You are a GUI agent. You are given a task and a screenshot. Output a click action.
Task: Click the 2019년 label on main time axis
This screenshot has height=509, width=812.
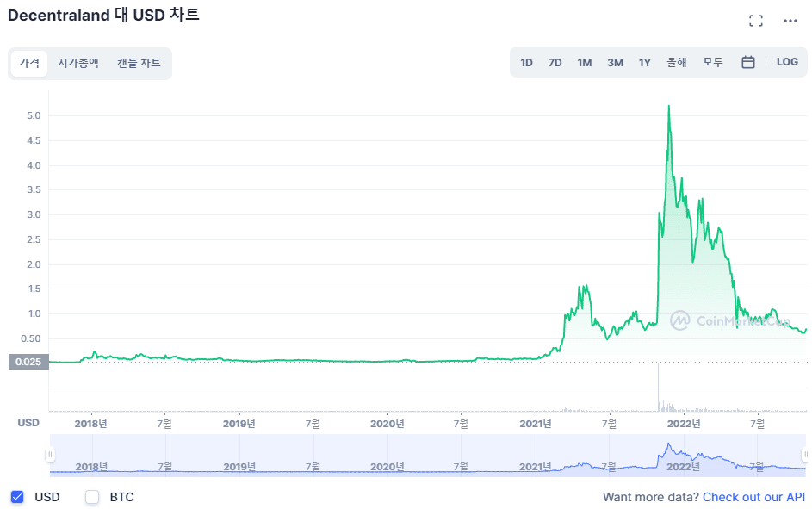[x=239, y=424]
